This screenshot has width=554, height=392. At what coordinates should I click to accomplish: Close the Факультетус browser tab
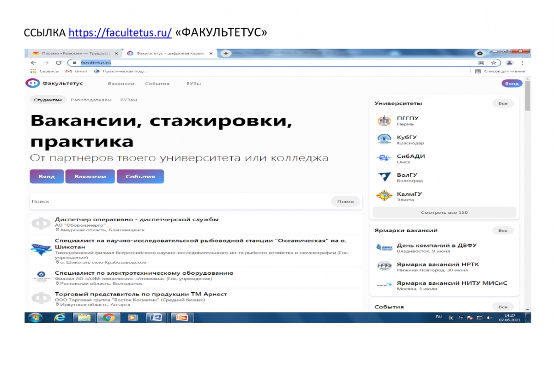coord(211,53)
